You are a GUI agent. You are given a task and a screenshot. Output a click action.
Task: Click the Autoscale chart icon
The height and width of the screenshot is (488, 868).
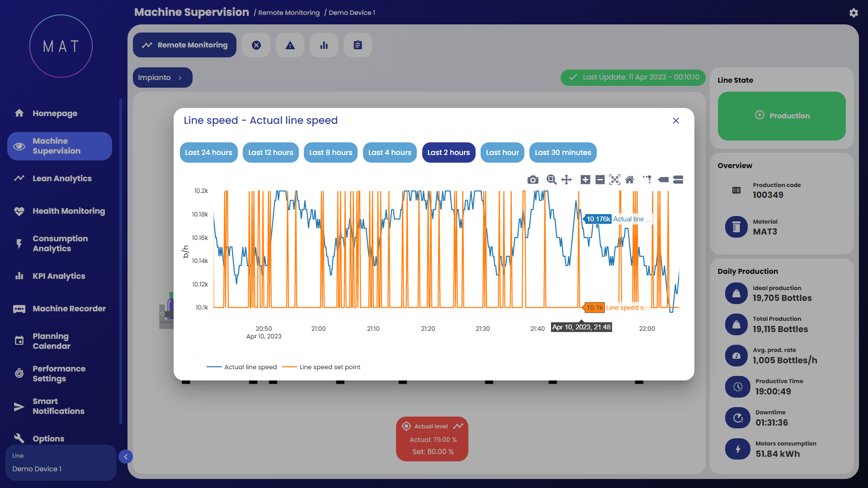615,180
